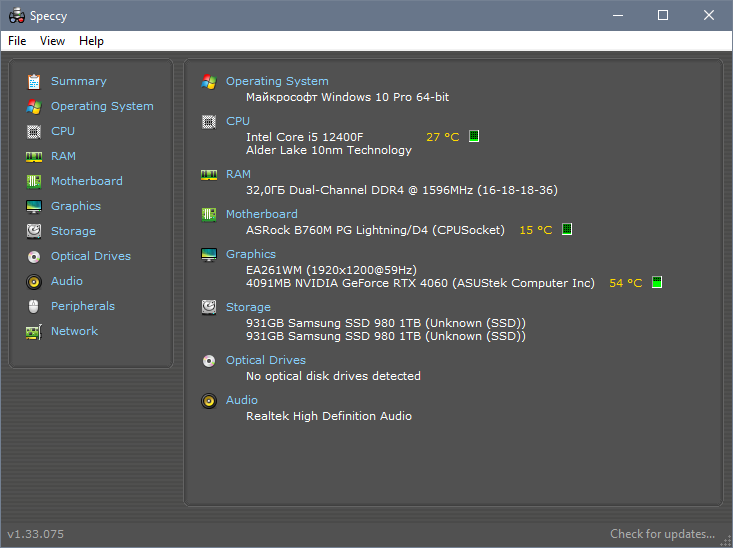733x548 pixels.
Task: Go to Operating System section in sidebar
Action: coord(102,107)
